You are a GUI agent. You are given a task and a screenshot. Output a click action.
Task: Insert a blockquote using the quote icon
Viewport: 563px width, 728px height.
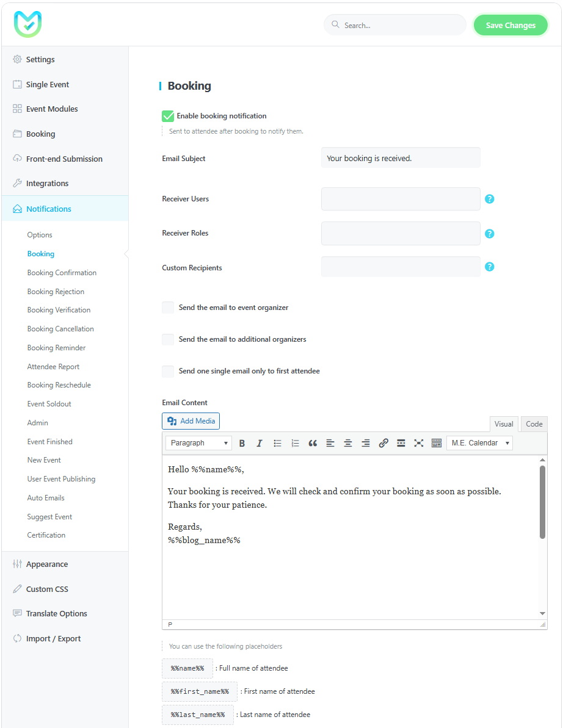click(x=313, y=443)
